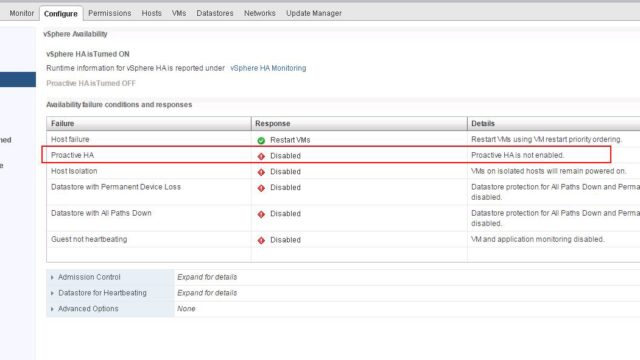The width and height of the screenshot is (640, 360).
Task: Expand the Advanced Options section
Action: (52, 309)
